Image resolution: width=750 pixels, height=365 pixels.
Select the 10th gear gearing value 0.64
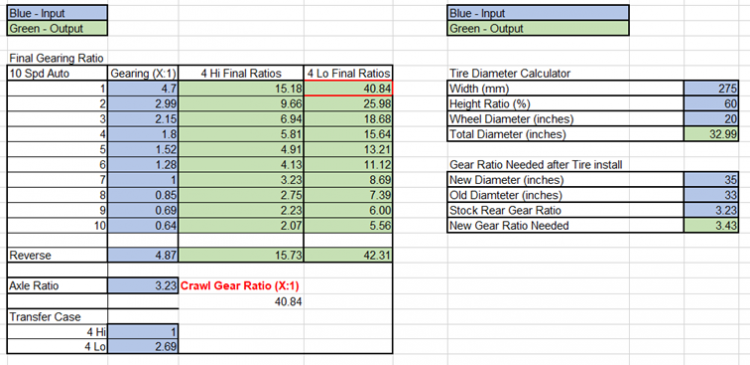click(143, 225)
